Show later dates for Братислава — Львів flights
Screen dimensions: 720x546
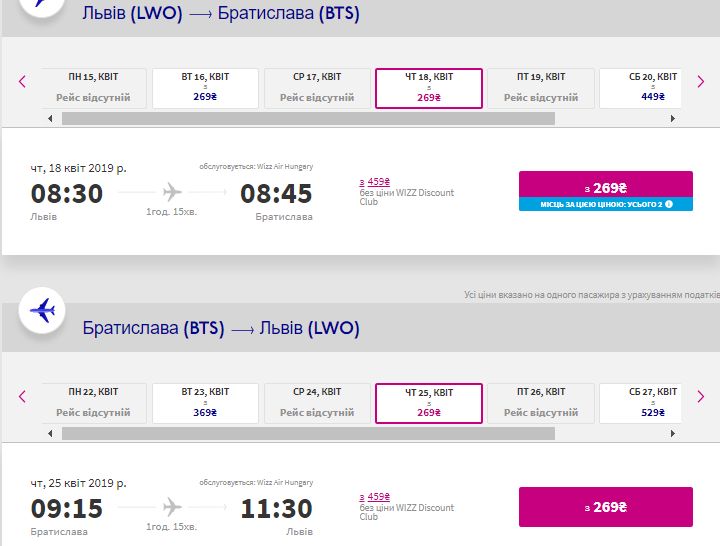click(700, 396)
